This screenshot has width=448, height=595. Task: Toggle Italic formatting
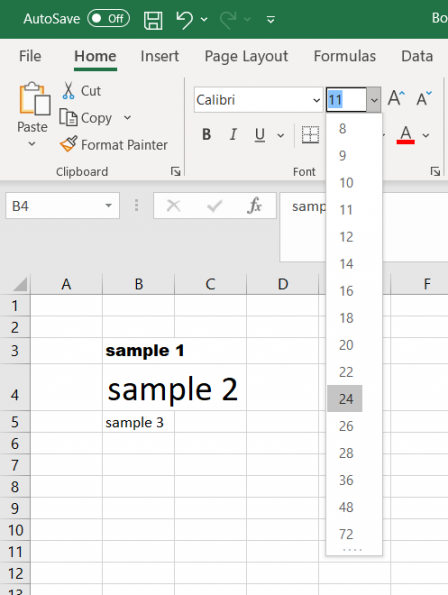point(233,134)
